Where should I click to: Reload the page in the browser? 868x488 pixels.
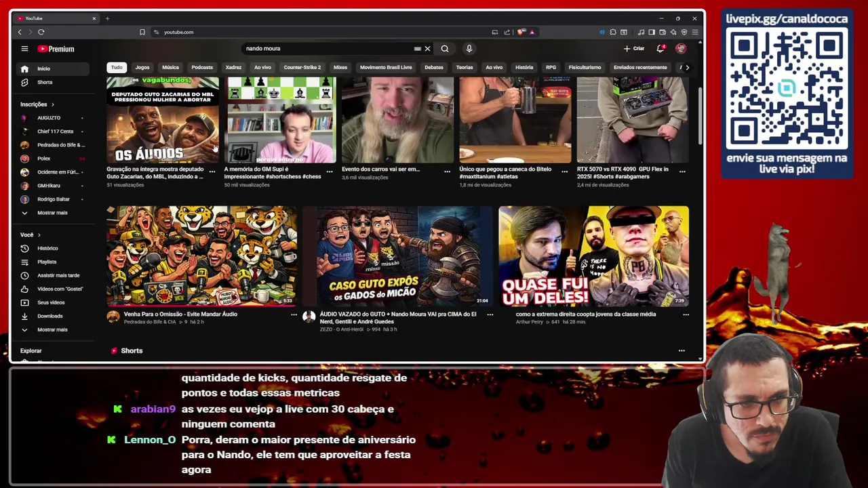tap(41, 32)
